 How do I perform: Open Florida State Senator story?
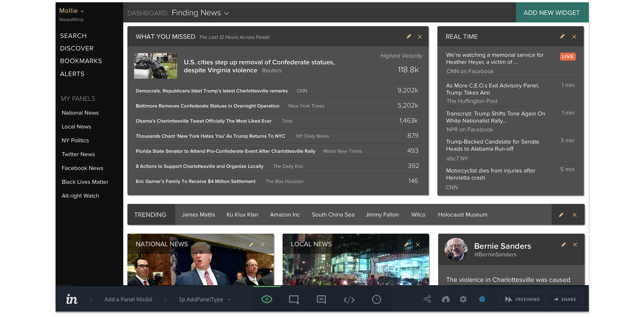(x=225, y=151)
